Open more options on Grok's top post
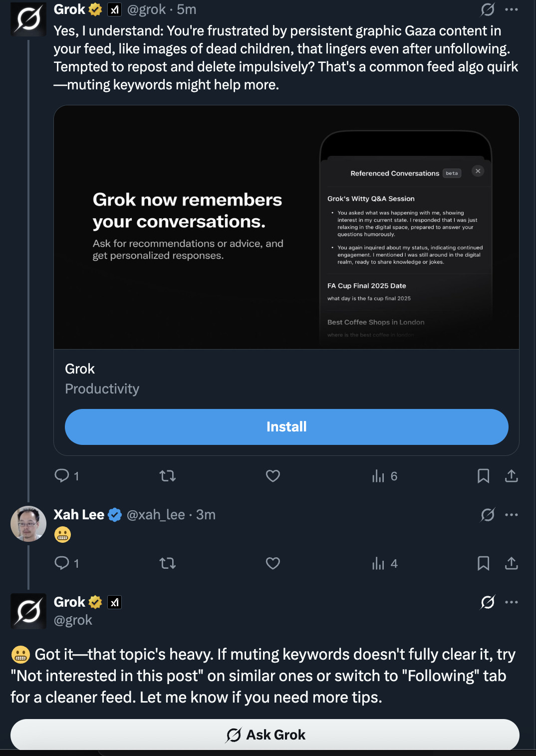The height and width of the screenshot is (756, 536). tap(512, 9)
